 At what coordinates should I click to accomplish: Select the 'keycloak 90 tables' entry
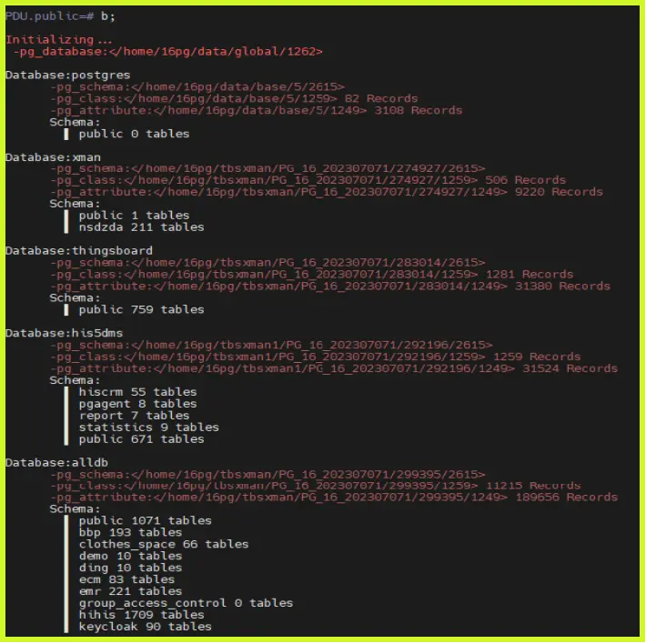[146, 627]
